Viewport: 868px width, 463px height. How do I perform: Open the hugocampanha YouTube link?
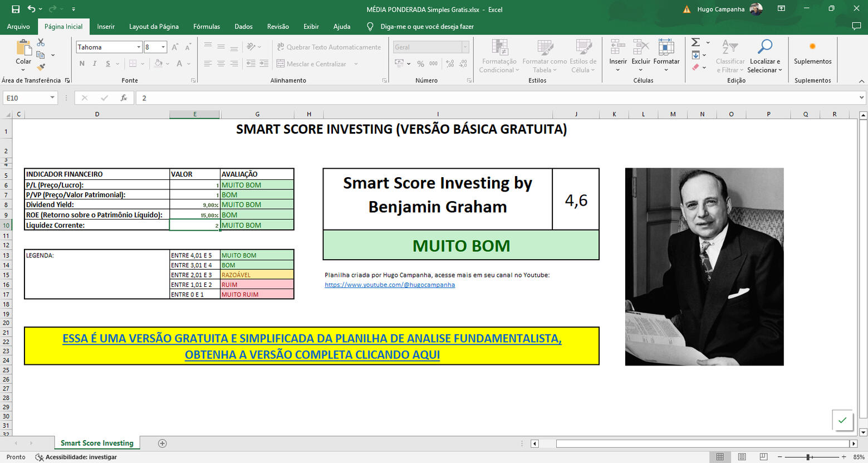pos(390,285)
